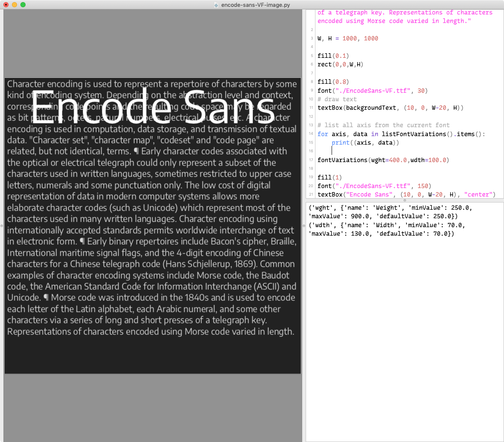Screen dimensions: 504x442
Task: Click the string line 'encoded using Morse code varied'
Action: point(394,21)
